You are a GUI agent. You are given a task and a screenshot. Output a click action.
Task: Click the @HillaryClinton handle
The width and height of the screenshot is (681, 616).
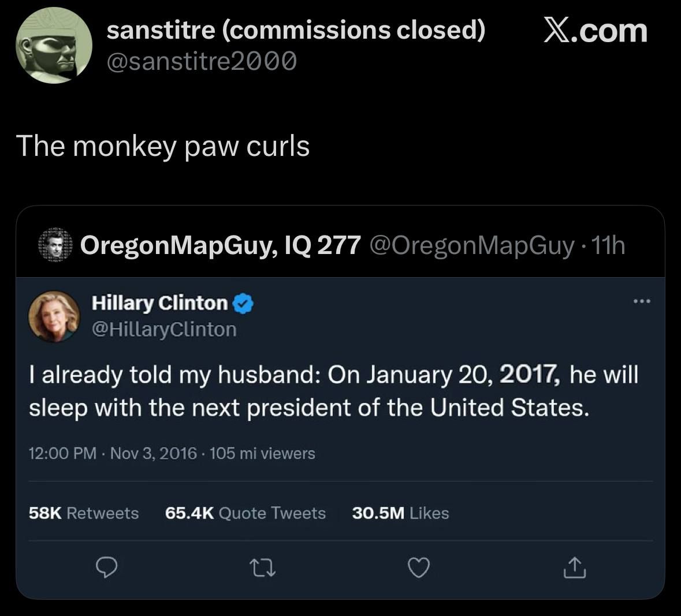point(164,329)
